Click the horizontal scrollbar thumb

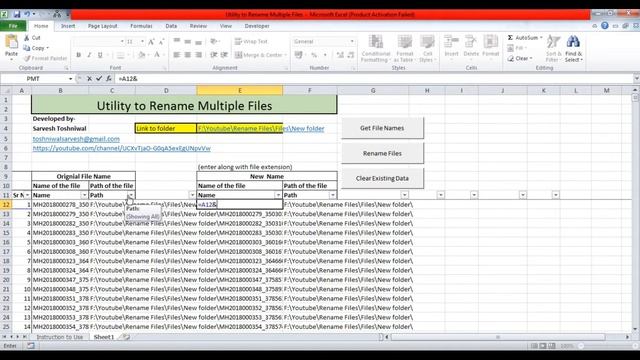498,337
